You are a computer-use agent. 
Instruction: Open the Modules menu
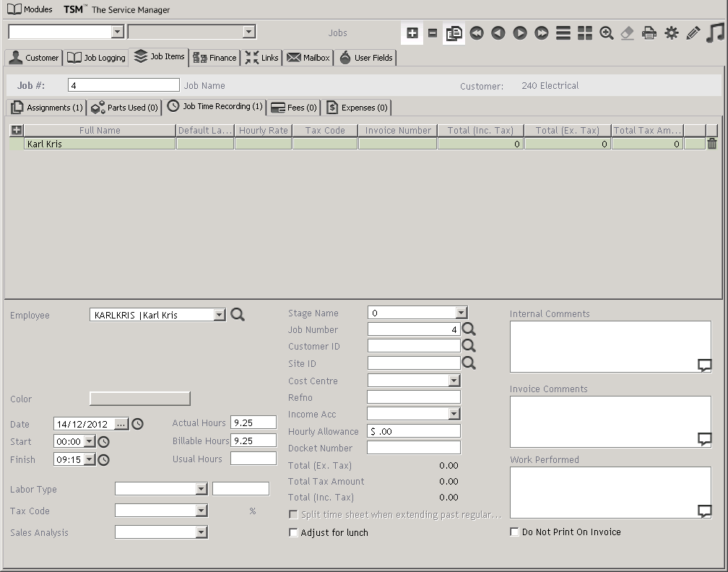pyautogui.click(x=30, y=9)
